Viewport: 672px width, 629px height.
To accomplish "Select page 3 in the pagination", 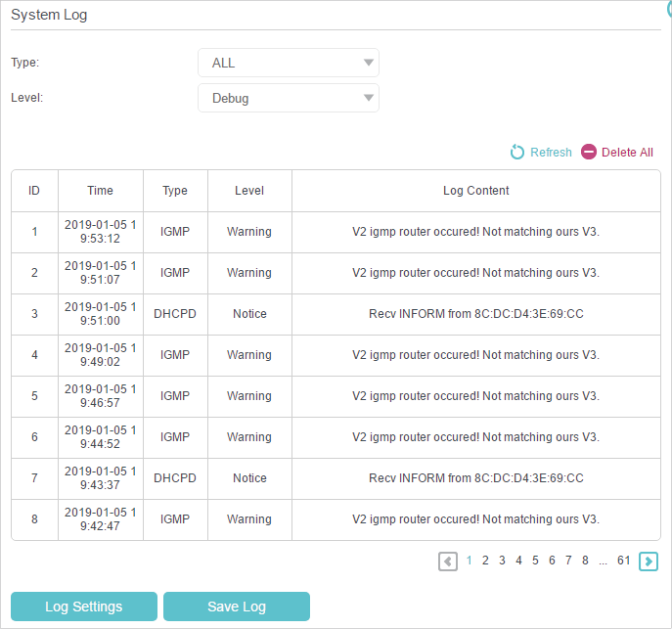I will 502,561.
